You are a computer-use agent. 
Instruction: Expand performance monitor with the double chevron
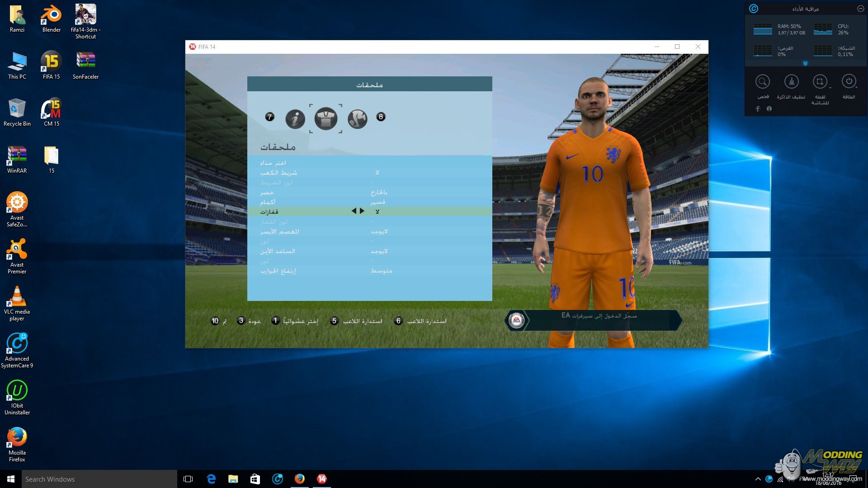(805, 64)
